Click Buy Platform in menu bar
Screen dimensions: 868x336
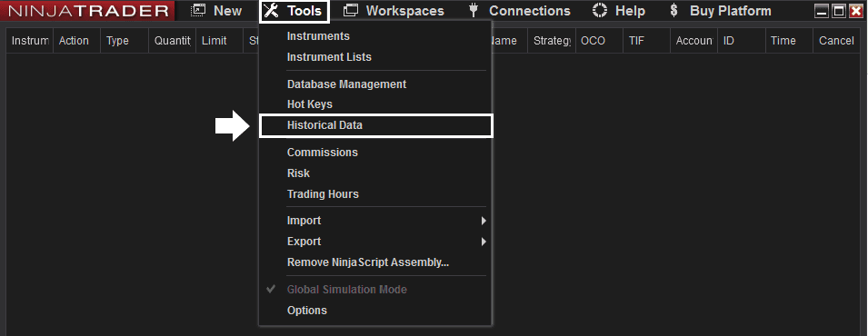[x=720, y=11]
